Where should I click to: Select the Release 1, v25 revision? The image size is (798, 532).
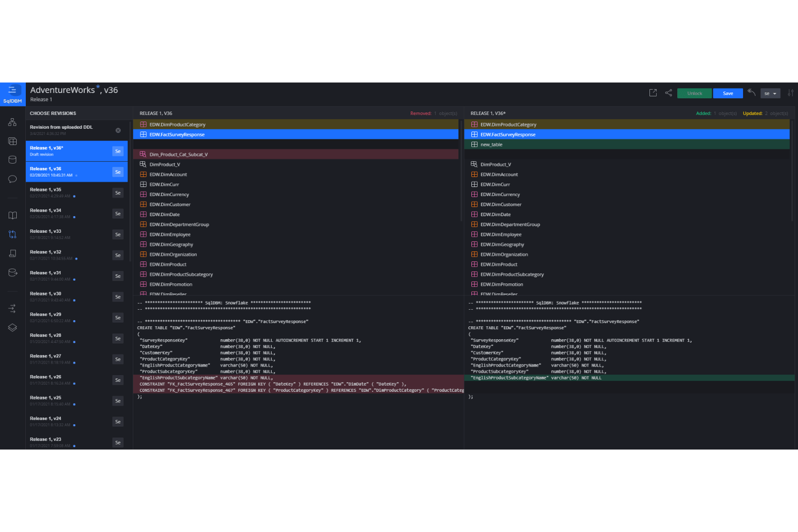pos(77,401)
